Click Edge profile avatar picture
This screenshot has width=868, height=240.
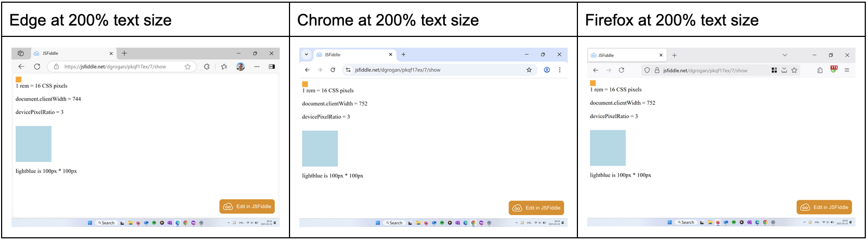[241, 67]
